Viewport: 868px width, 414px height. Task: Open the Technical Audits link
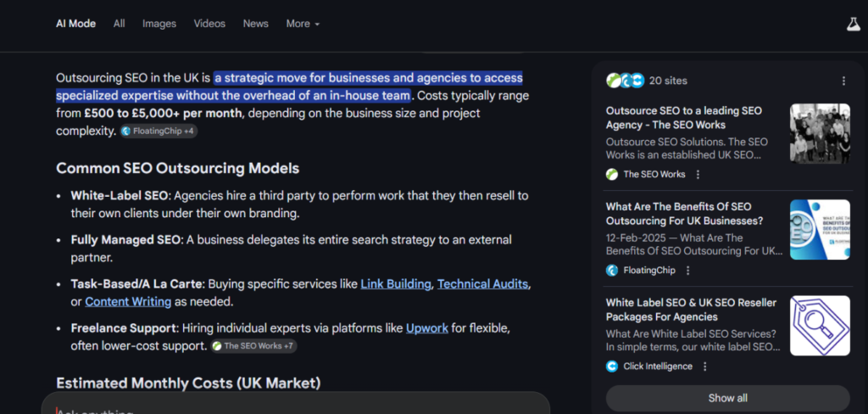(482, 284)
